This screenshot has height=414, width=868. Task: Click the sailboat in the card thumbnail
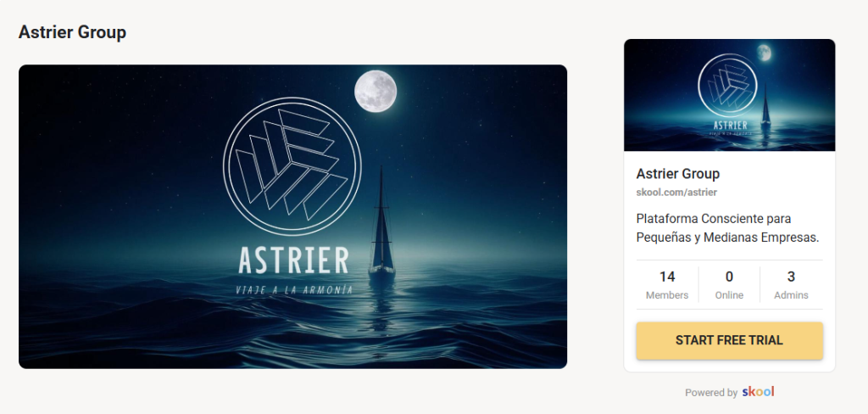tap(765, 105)
